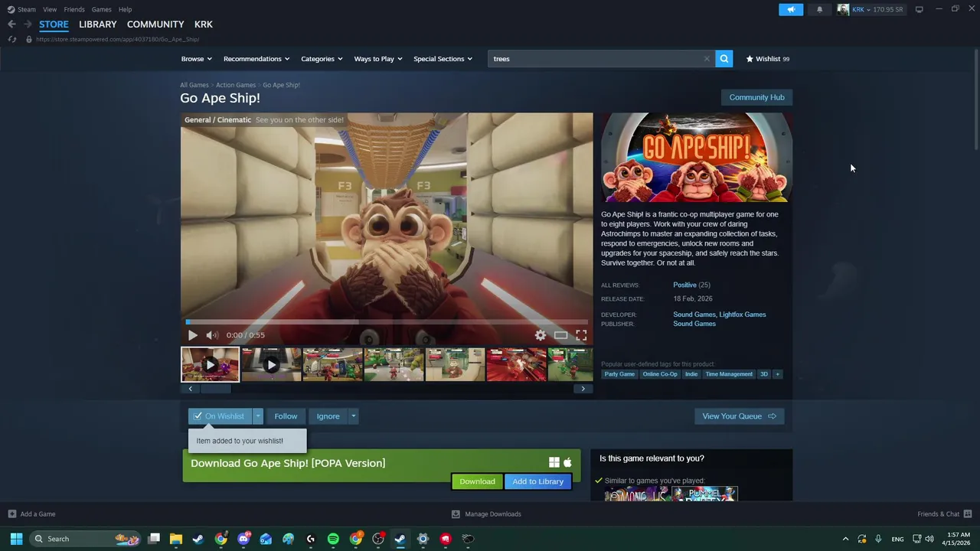This screenshot has width=980, height=551.
Task: Open the Browse dropdown
Action: [197, 59]
